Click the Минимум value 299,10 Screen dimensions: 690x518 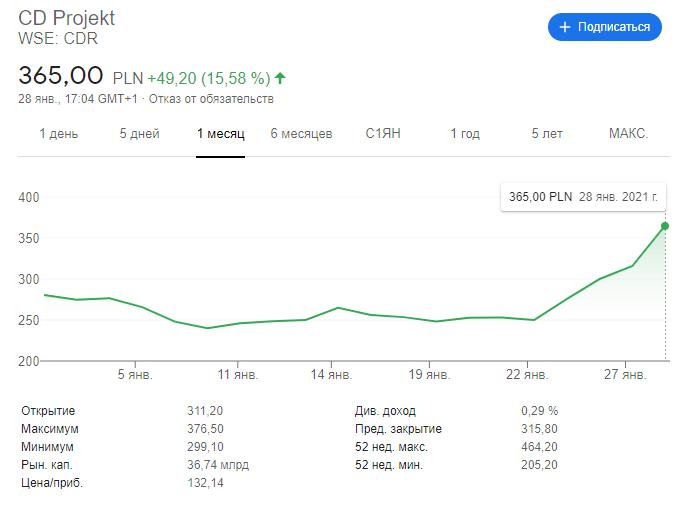(x=205, y=447)
